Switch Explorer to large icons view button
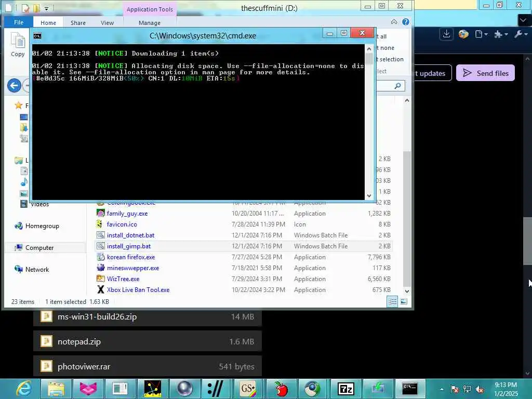Screen dimensions: 532x399 [403, 301]
